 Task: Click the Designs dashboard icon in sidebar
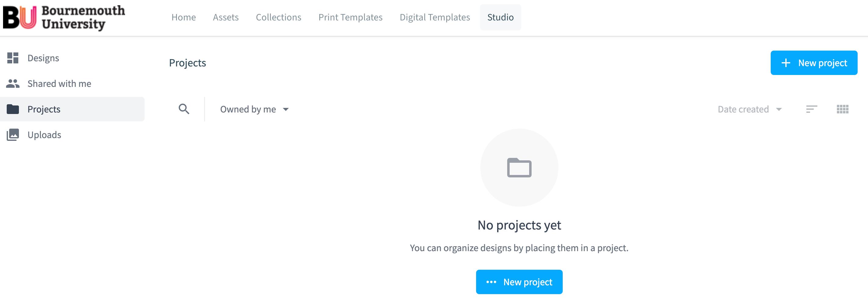tap(13, 58)
